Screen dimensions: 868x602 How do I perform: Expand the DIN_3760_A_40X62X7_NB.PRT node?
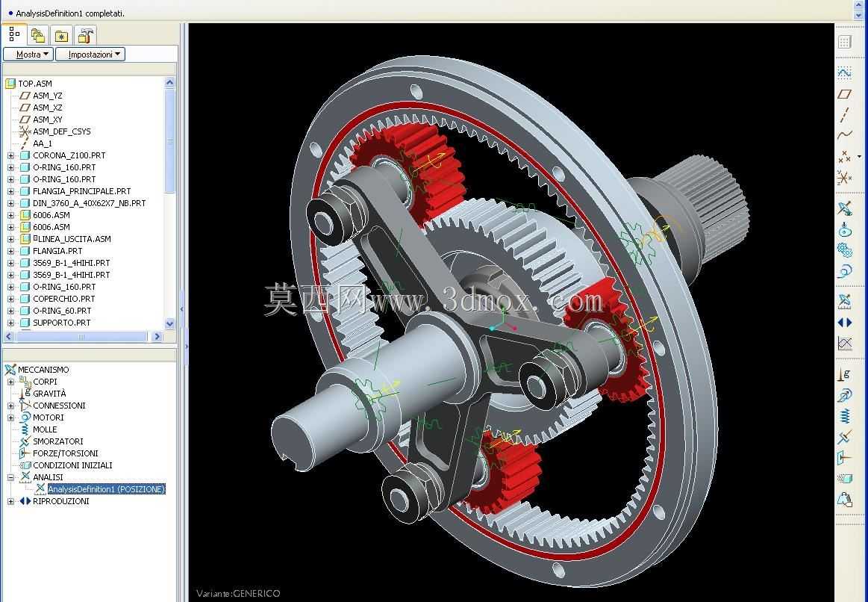click(x=10, y=203)
